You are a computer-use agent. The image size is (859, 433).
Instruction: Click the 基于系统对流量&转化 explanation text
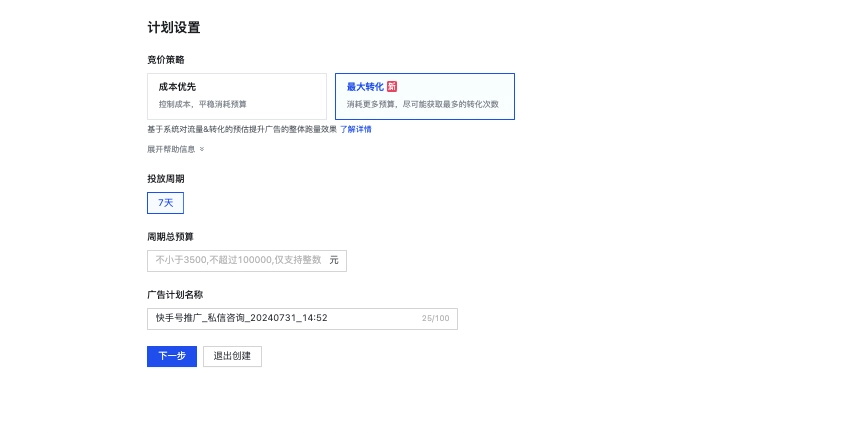pyautogui.click(x=240, y=129)
